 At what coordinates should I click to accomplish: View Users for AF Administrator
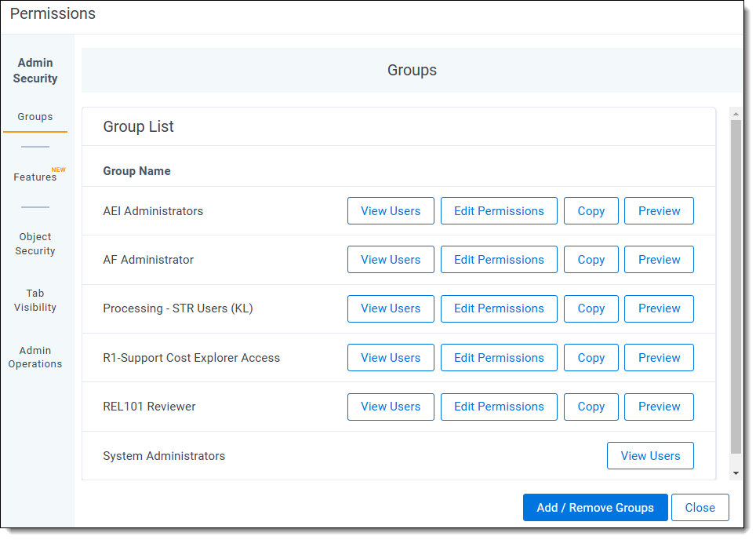coord(391,260)
